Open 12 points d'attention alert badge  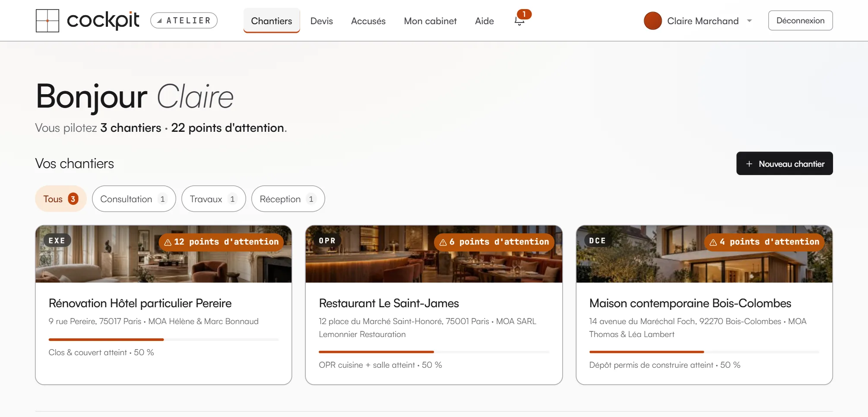pos(222,242)
